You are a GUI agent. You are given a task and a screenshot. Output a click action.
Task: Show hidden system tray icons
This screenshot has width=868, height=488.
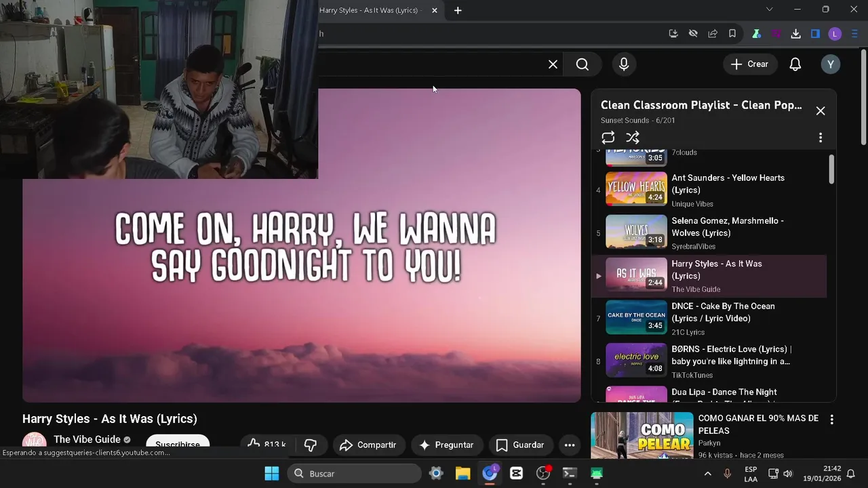point(707,474)
